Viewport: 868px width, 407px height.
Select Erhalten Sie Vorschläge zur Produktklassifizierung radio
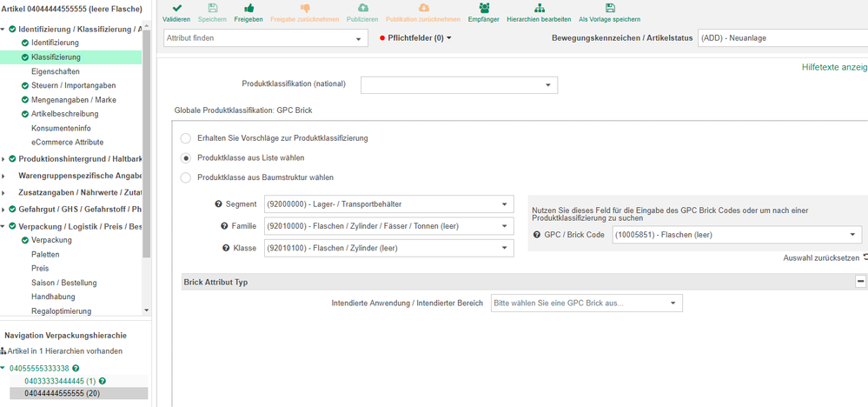pyautogui.click(x=186, y=138)
